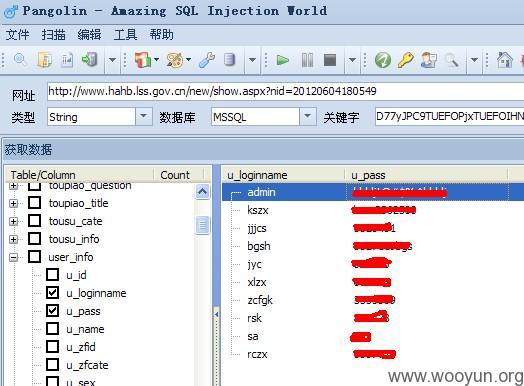The image size is (524, 386).
Task: Open the 工具 menu
Action: (125, 35)
